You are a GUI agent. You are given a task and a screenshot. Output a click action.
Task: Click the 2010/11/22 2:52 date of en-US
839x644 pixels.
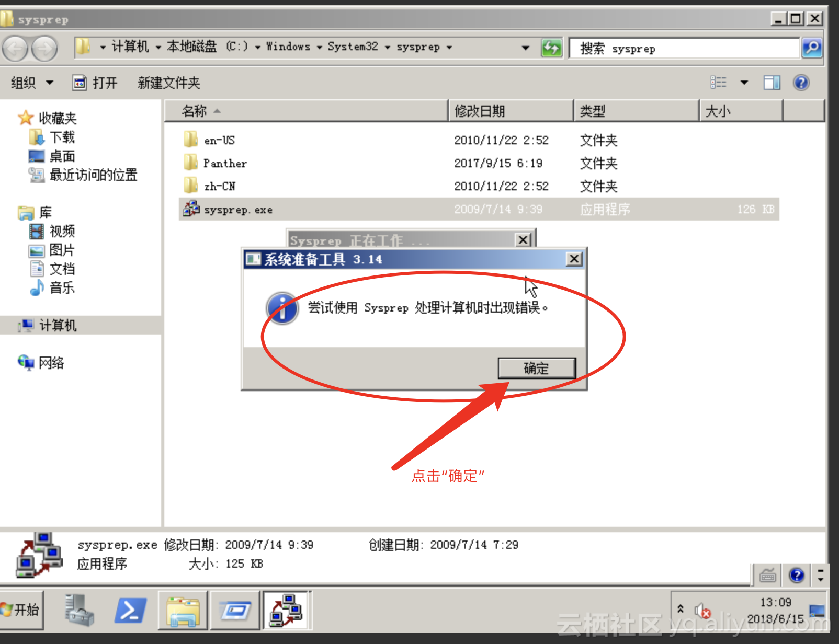click(x=501, y=140)
